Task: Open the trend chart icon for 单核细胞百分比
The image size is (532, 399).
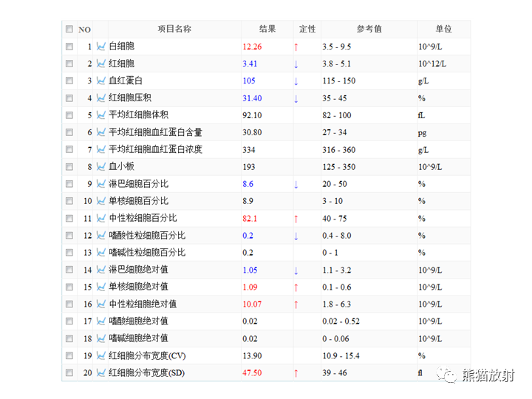Action: click(x=100, y=201)
